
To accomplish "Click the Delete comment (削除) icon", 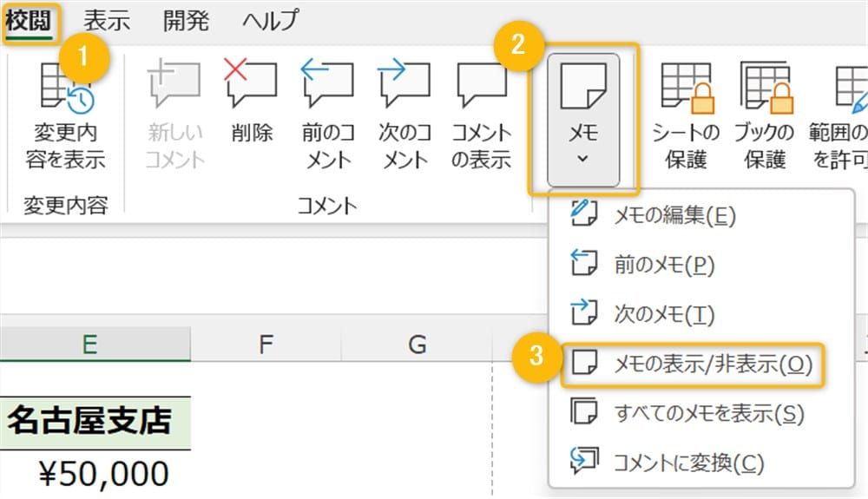I will point(251,115).
